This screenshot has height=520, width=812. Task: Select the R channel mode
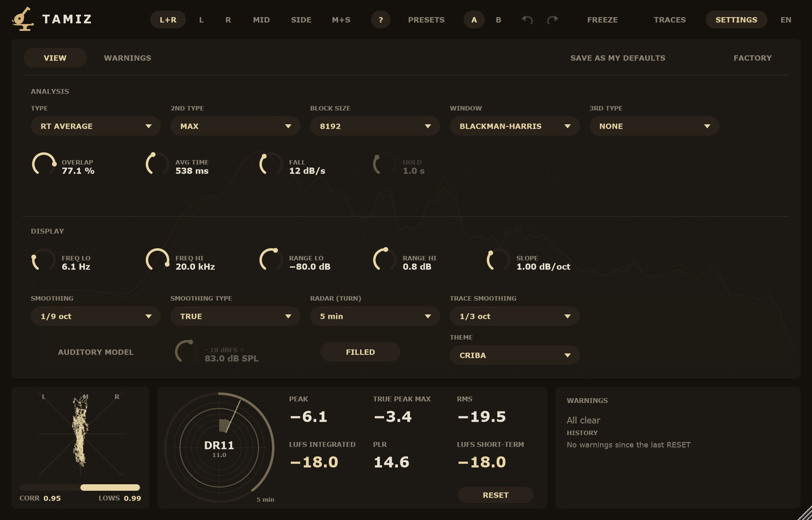click(x=228, y=19)
